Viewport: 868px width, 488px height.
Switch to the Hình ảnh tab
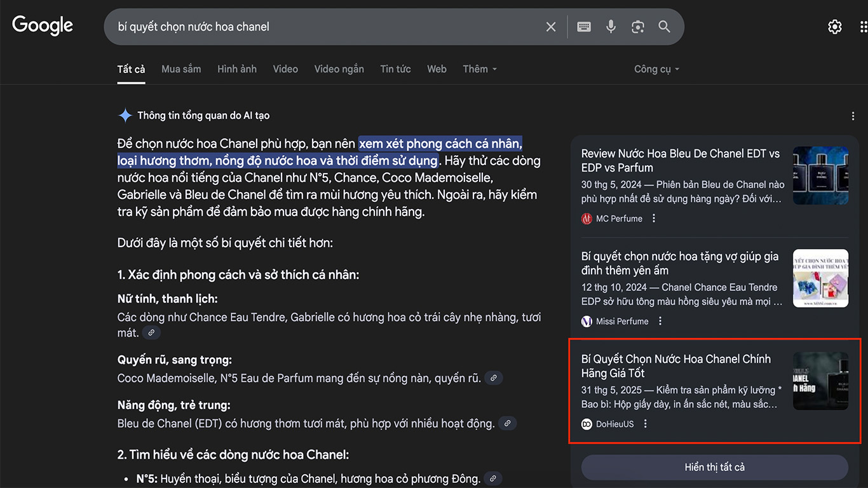(x=237, y=69)
